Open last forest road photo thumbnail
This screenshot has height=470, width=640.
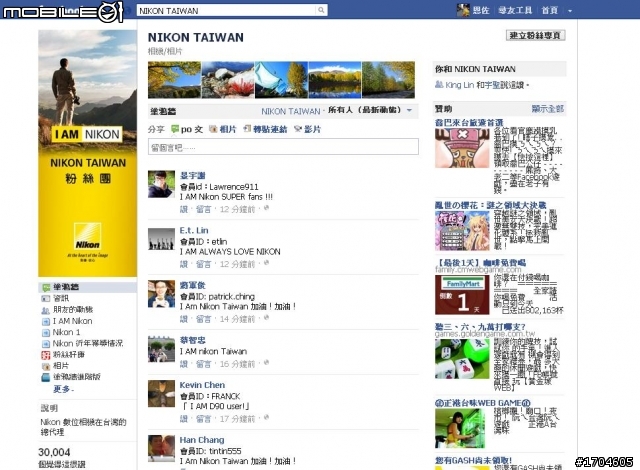click(388, 80)
